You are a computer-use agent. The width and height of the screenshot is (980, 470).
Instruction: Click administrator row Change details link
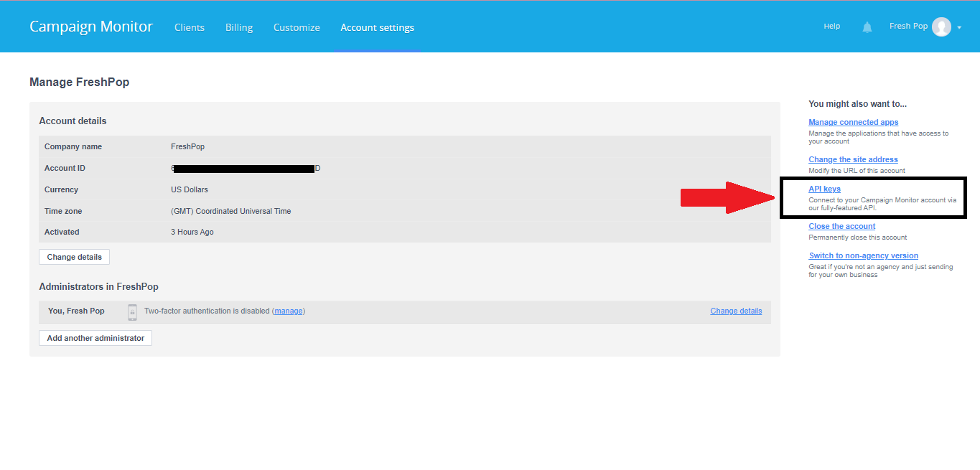(x=736, y=311)
